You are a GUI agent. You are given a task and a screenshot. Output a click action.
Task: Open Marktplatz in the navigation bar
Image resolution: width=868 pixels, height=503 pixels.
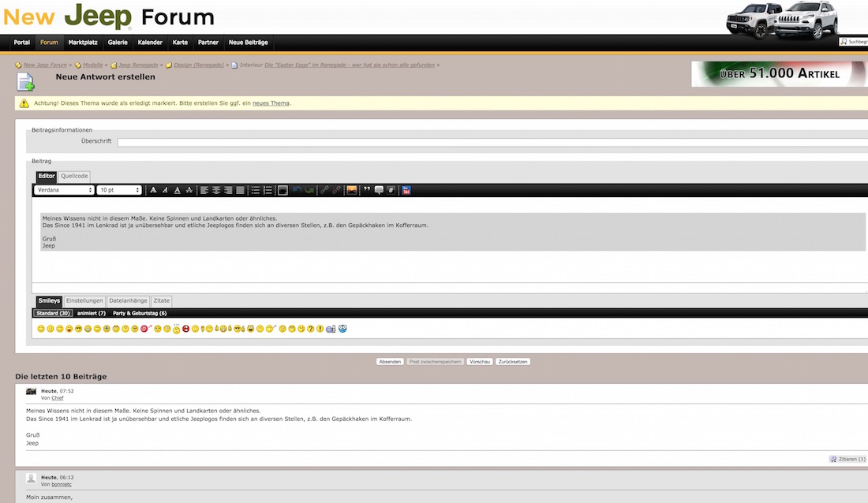pos(83,43)
